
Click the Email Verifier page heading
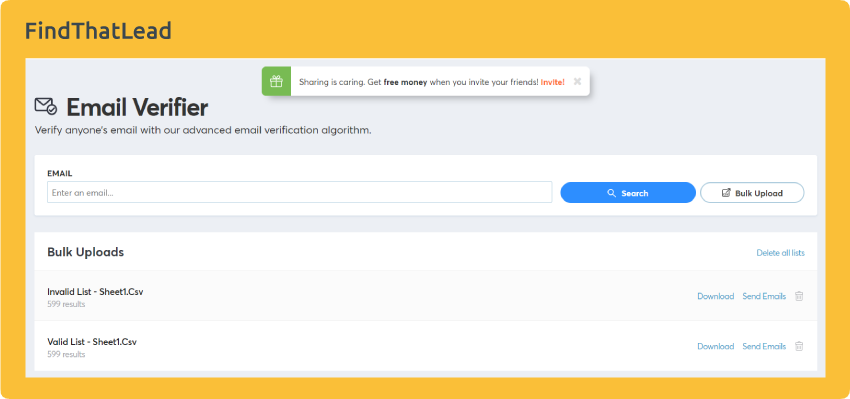(x=137, y=107)
